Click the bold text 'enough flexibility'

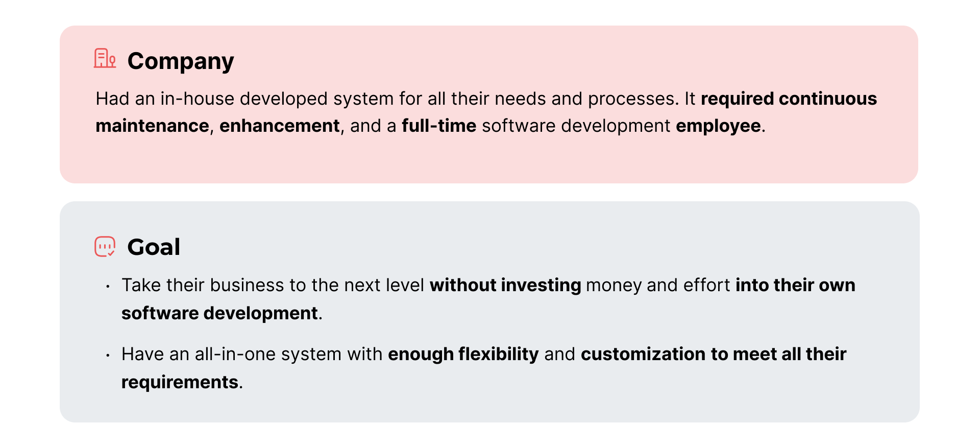[463, 354]
